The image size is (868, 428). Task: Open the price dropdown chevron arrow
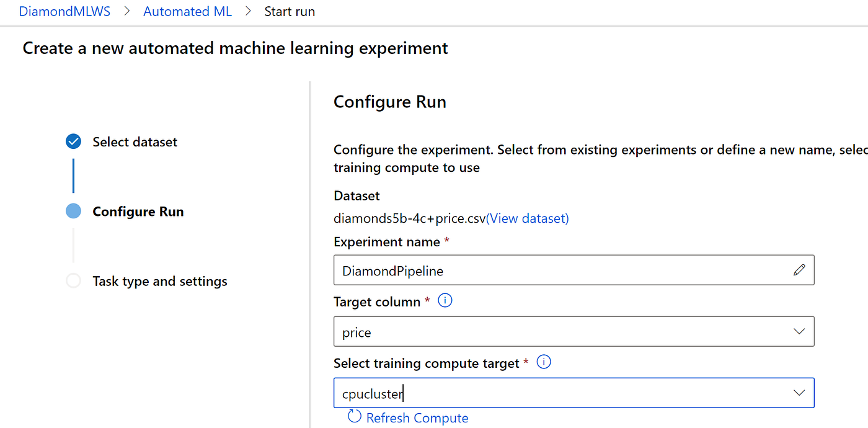(x=799, y=331)
